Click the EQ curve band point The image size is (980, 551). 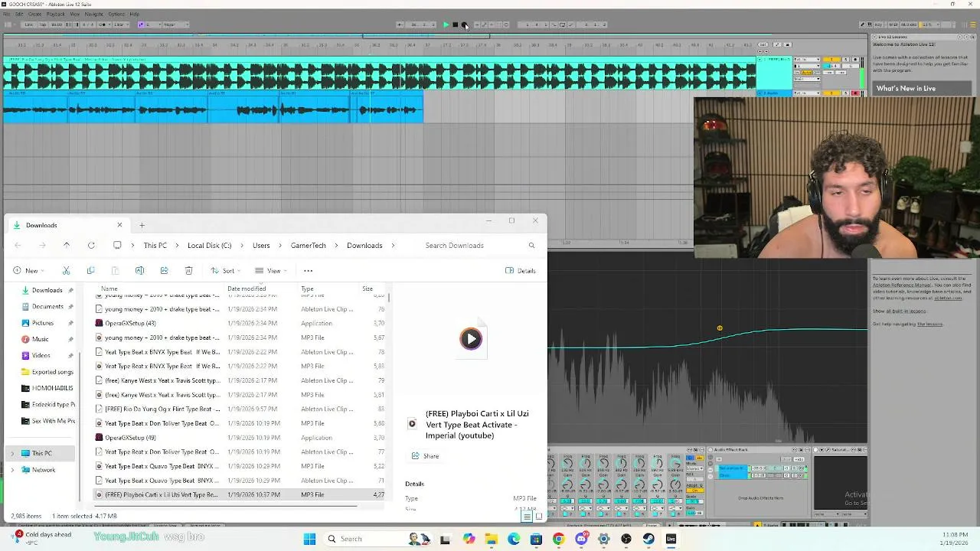pyautogui.click(x=720, y=328)
